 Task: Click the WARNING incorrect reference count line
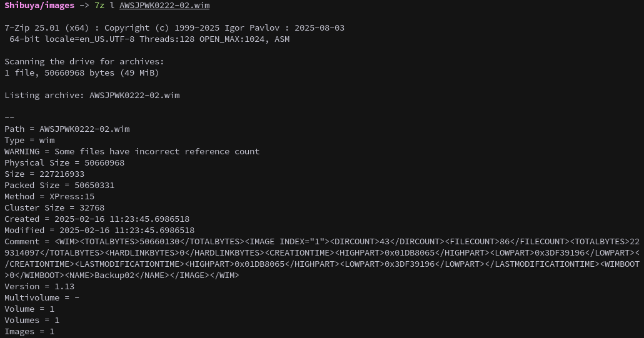click(x=132, y=151)
